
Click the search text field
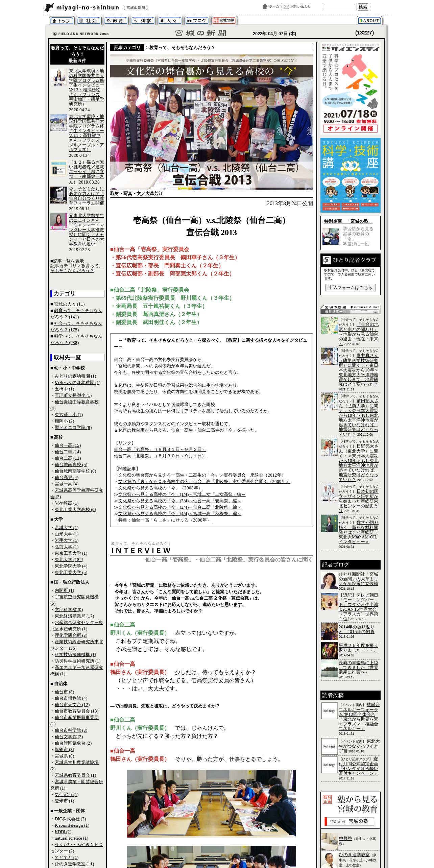click(339, 7)
